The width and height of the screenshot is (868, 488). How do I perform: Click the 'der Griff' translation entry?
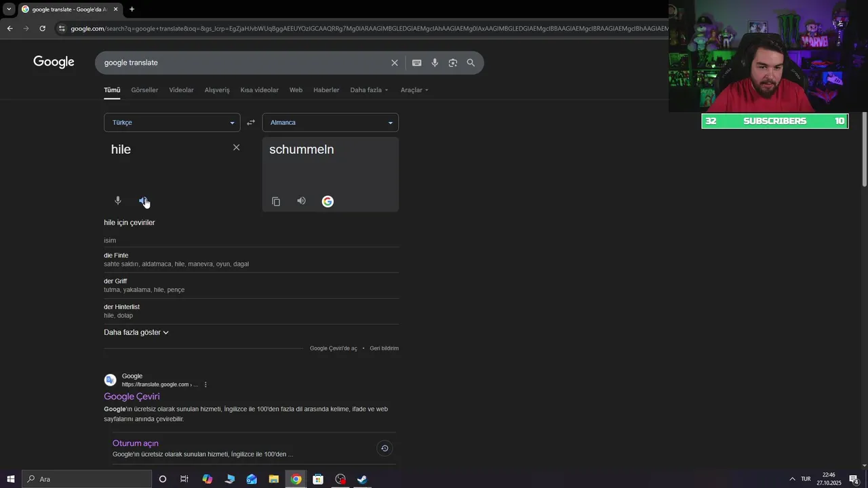tap(115, 281)
